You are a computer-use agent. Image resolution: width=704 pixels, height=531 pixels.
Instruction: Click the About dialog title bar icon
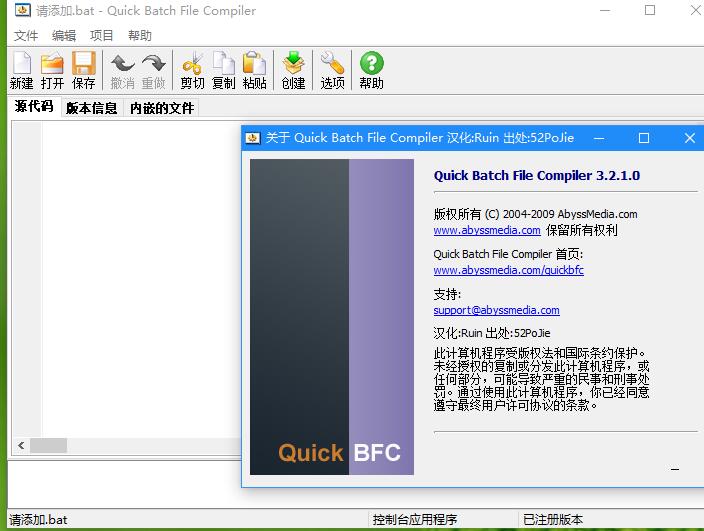click(x=253, y=138)
